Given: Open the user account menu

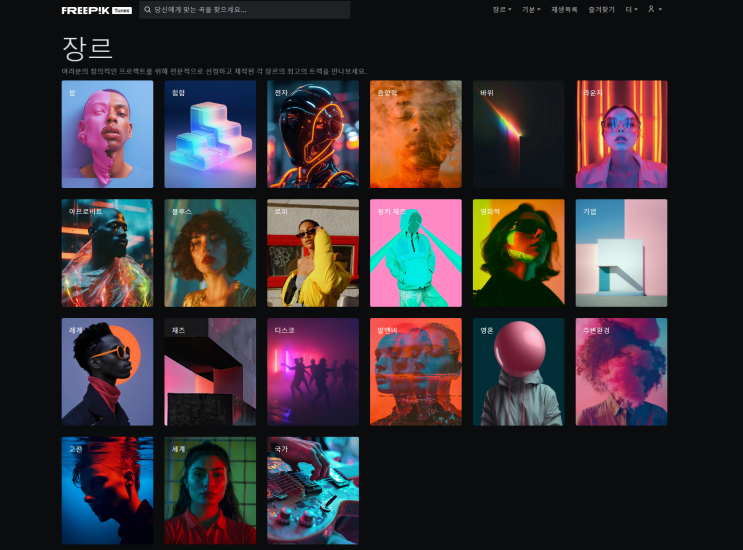Looking at the screenshot, I should (655, 9).
